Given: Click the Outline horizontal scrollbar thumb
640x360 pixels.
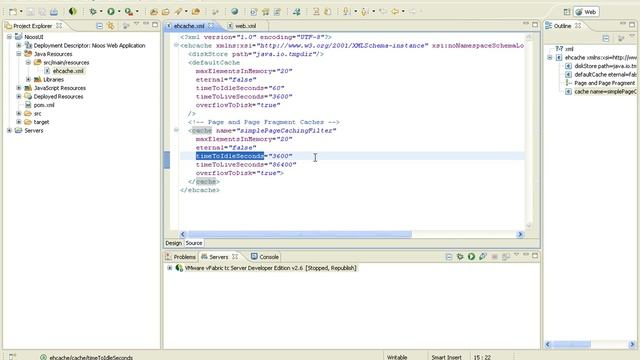Looking at the screenshot, I should pyautogui.click(x=571, y=344).
